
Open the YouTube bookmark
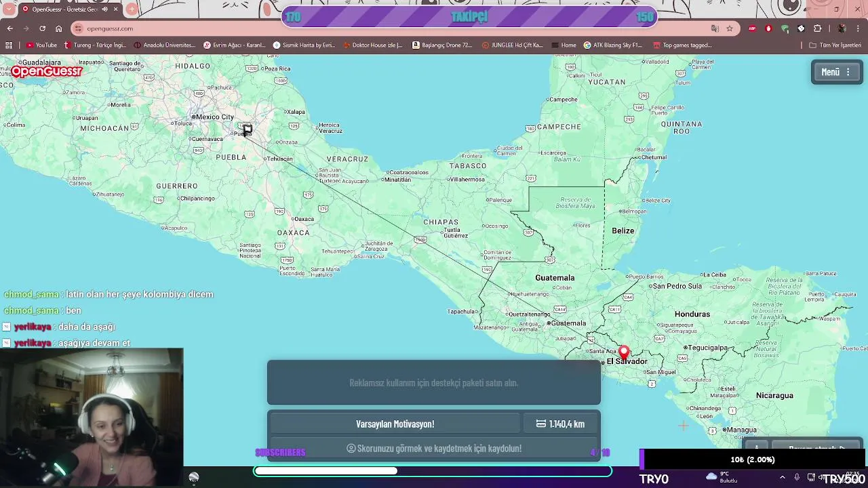pyautogui.click(x=41, y=45)
